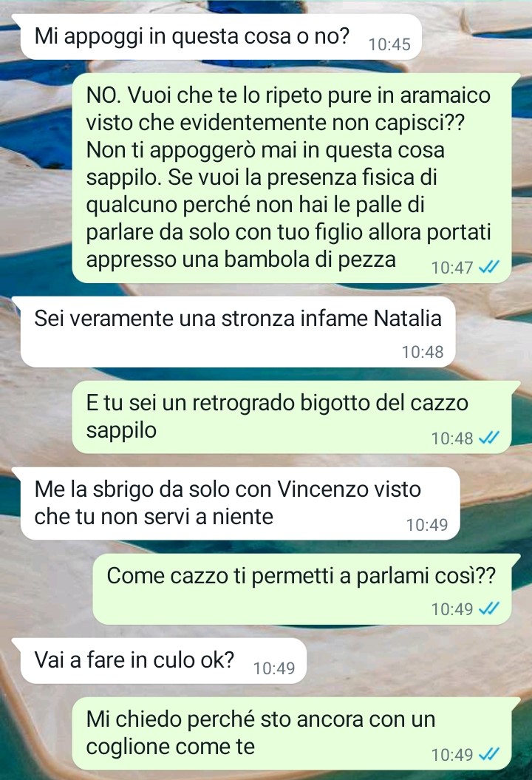532x780 pixels.
Task: Select long message starting 'NO. Vuoi che te lo ripeto'
Action: click(292, 178)
